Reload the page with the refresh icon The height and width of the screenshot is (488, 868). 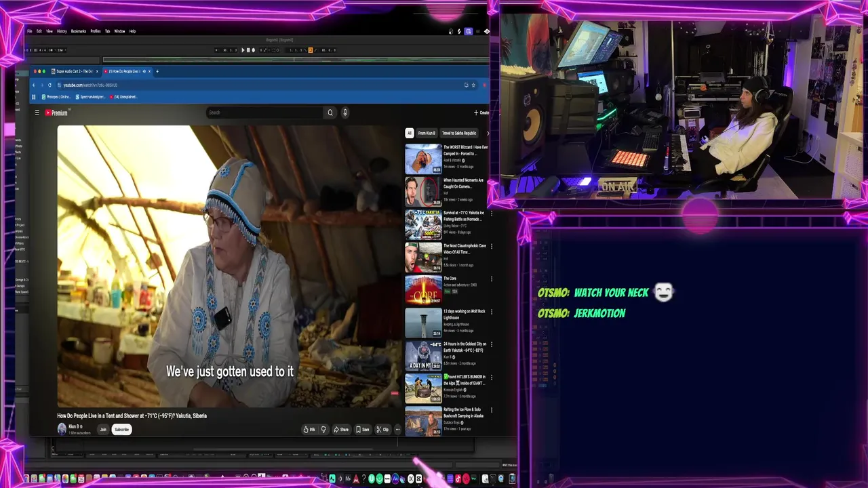(x=50, y=85)
